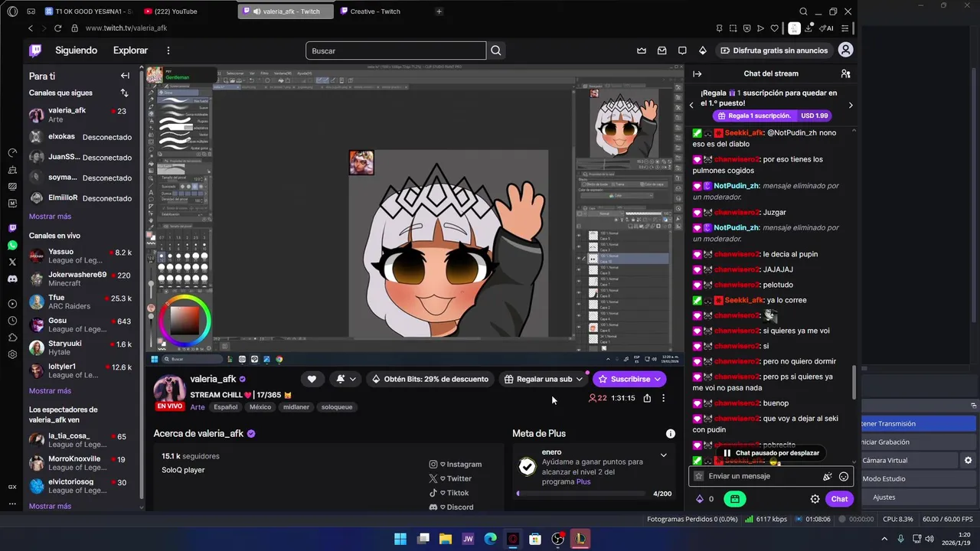Show next chat banner arrow
This screenshot has width=980, height=551.
coord(850,106)
